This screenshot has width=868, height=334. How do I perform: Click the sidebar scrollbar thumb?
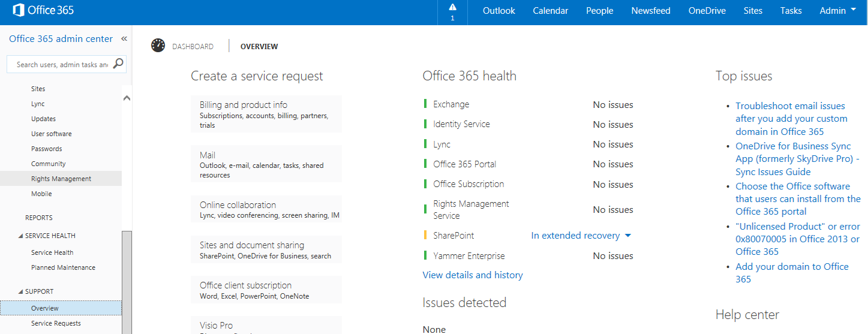coord(127,282)
